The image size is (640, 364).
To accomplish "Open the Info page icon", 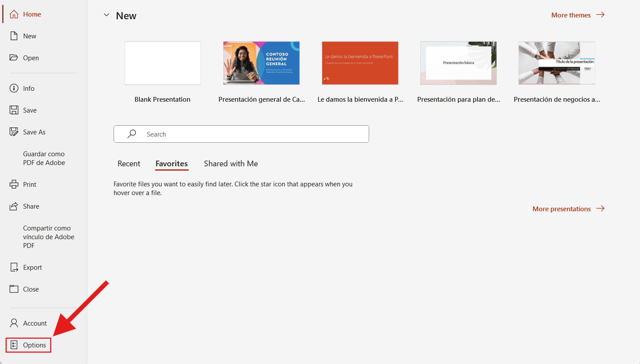I will (x=14, y=89).
